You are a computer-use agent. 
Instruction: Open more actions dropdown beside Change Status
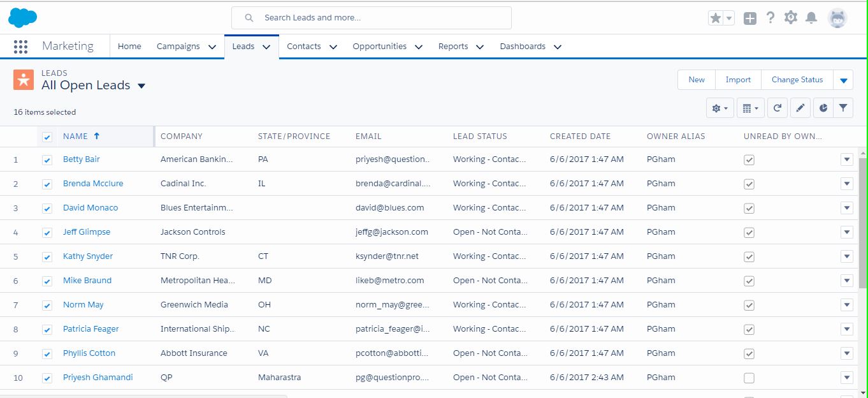click(x=844, y=80)
